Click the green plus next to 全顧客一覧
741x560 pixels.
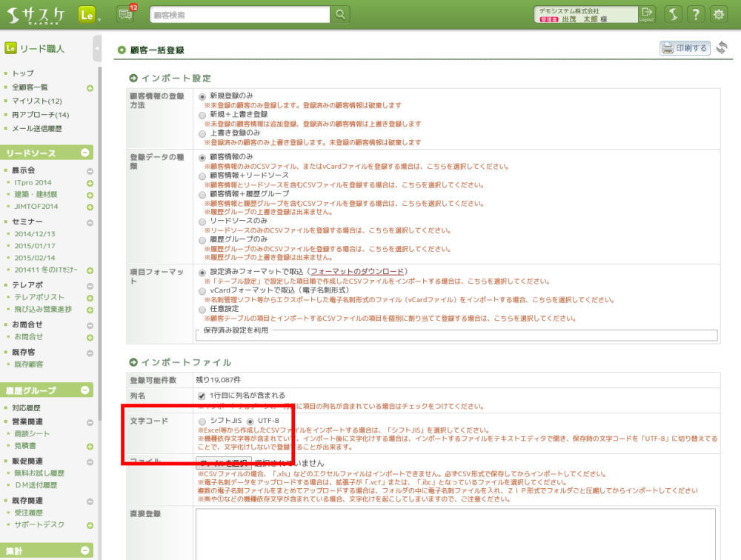pos(90,87)
